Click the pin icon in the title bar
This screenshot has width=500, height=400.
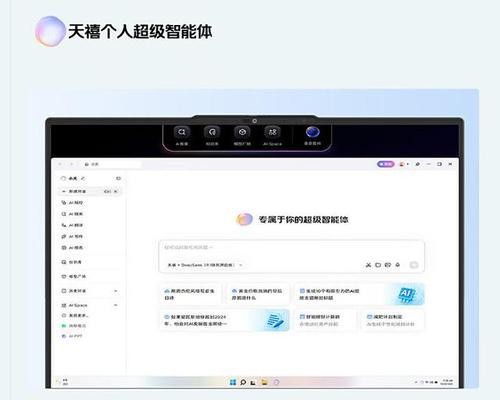click(417, 164)
